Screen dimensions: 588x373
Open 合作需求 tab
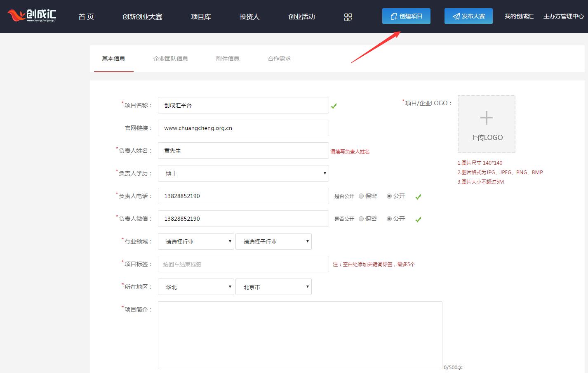[279, 59]
